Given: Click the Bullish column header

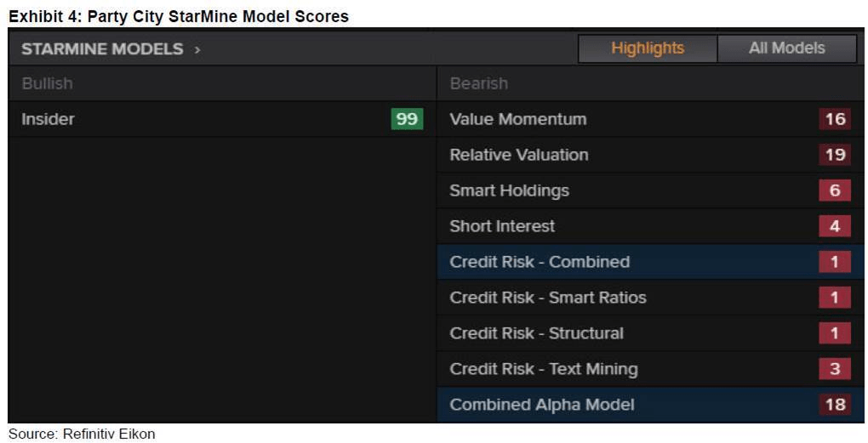Looking at the screenshot, I should (x=47, y=83).
